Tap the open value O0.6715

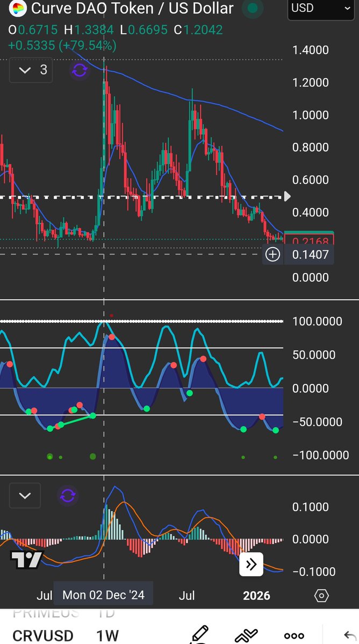pos(33,30)
